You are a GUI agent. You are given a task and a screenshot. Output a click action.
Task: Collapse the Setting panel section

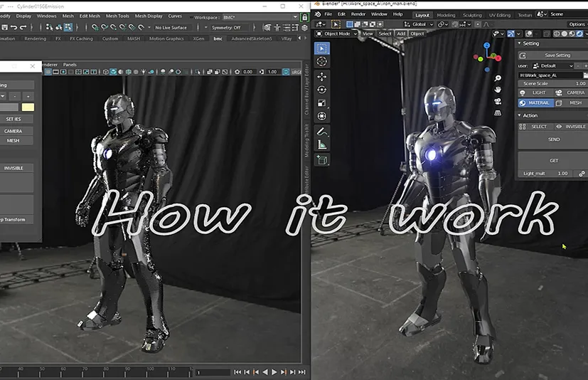(x=520, y=43)
